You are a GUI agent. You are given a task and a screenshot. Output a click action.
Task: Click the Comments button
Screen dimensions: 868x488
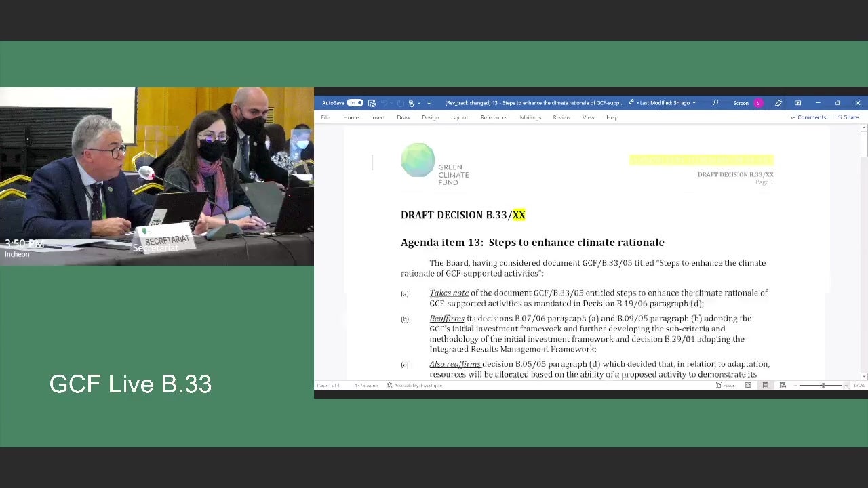[x=808, y=117]
